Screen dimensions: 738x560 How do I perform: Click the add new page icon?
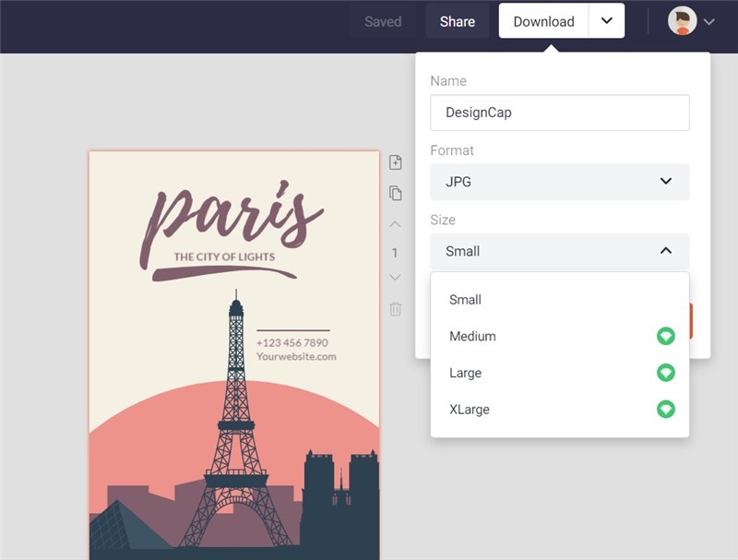tap(396, 162)
